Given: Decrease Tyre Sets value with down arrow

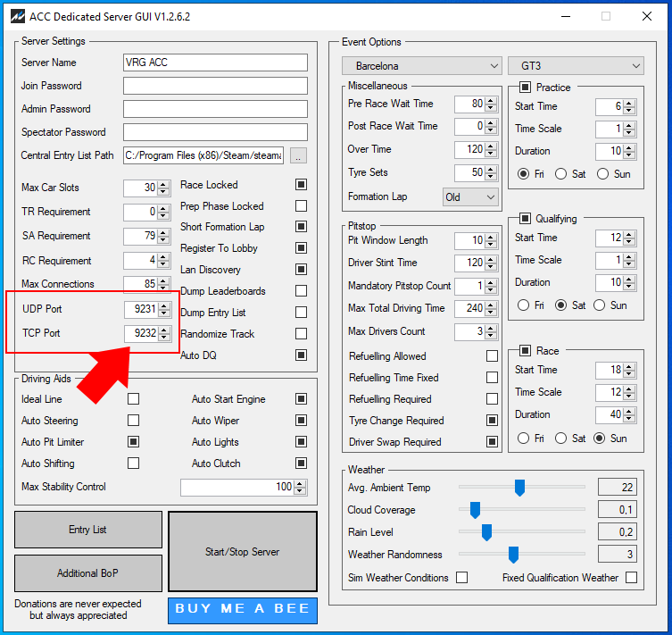Looking at the screenshot, I should point(491,177).
